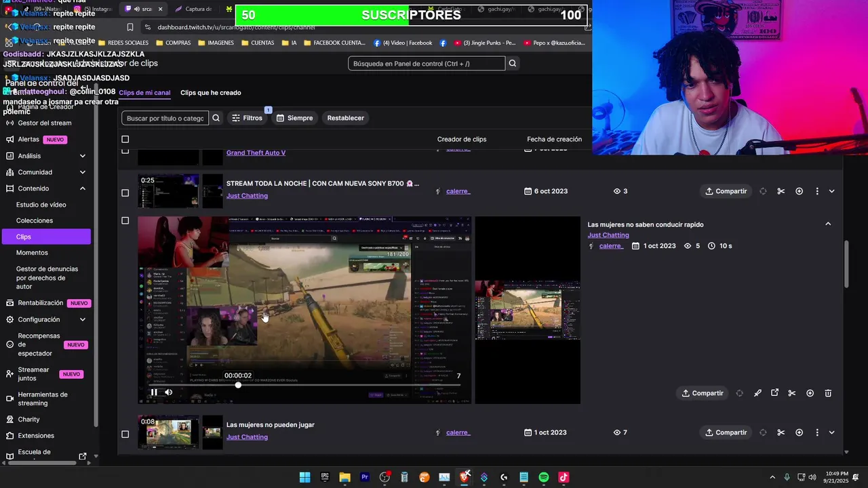This screenshot has width=868, height=488.
Task: Check the expanded clip's checkbox
Action: point(125,220)
